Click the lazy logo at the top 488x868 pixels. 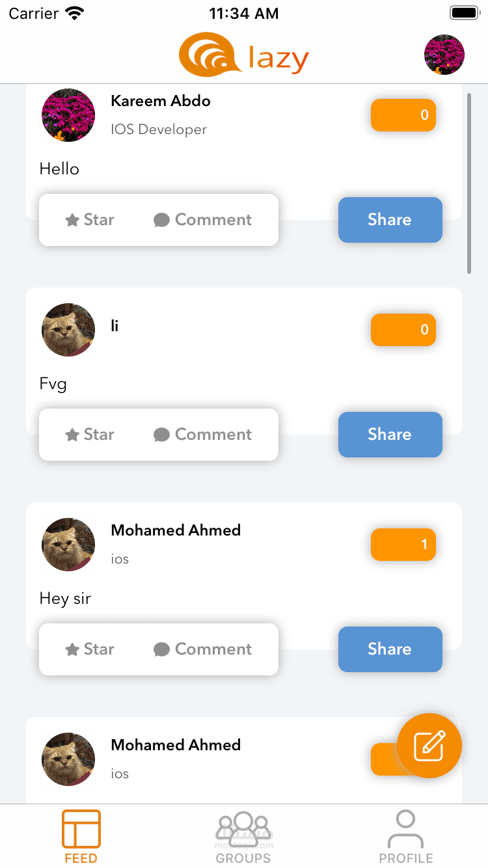tap(243, 55)
